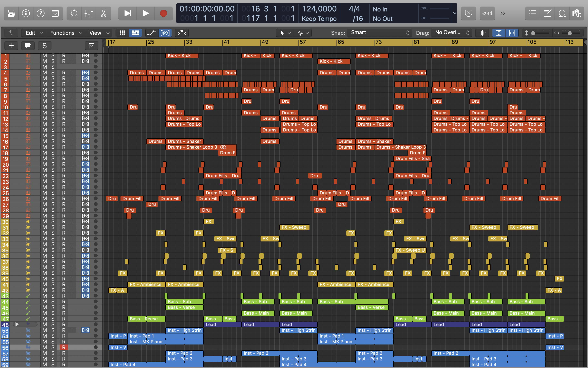Click the Record button
Image resolution: width=588 pixels, height=368 pixels.
tap(164, 13)
